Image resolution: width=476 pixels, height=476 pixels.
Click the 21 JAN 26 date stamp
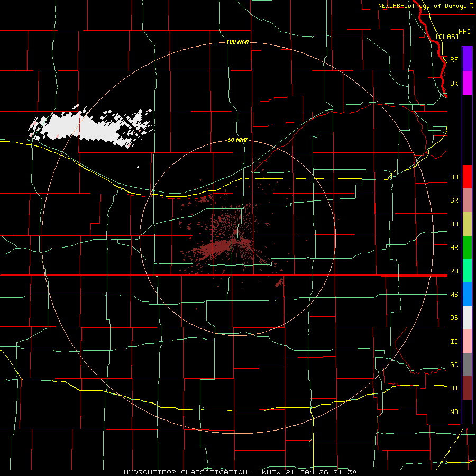coord(307,472)
